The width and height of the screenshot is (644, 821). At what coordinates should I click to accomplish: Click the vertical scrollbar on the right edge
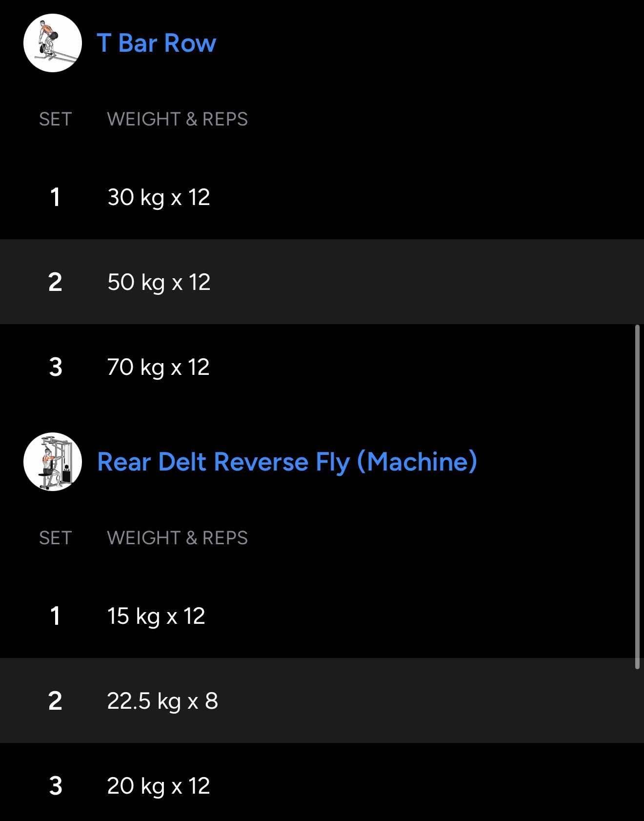[x=637, y=496]
